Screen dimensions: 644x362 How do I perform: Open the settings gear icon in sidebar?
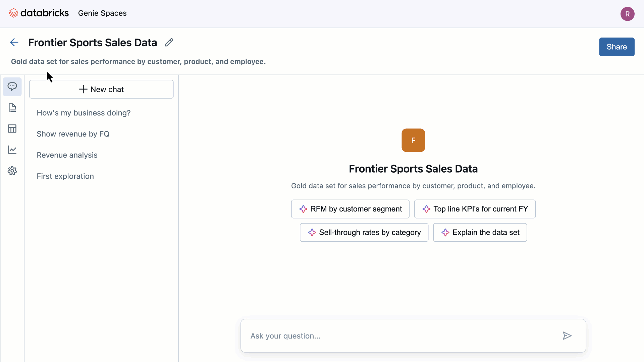12,170
